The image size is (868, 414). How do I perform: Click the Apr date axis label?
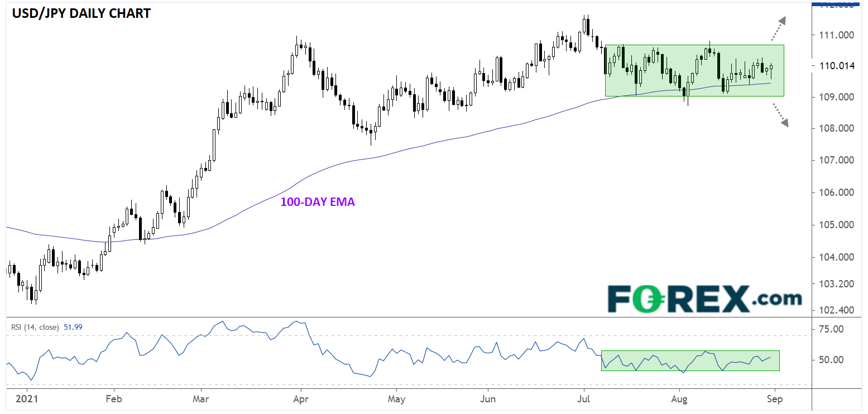point(301,399)
